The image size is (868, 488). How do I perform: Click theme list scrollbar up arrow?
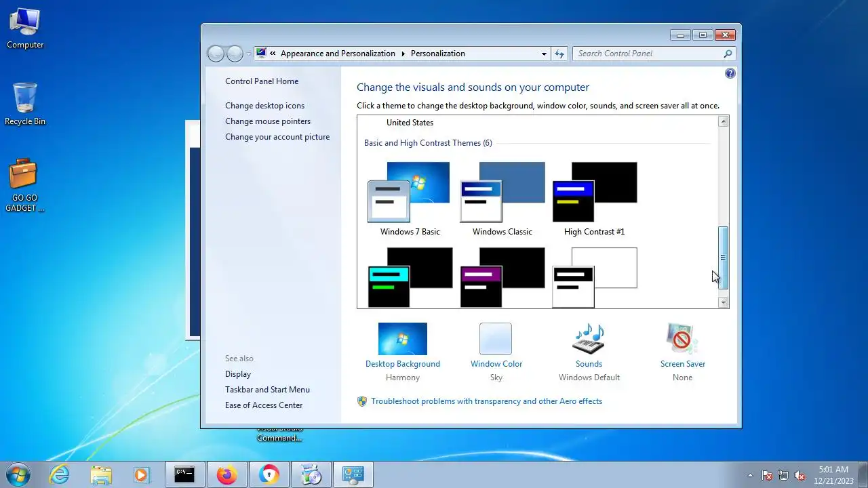(x=724, y=121)
